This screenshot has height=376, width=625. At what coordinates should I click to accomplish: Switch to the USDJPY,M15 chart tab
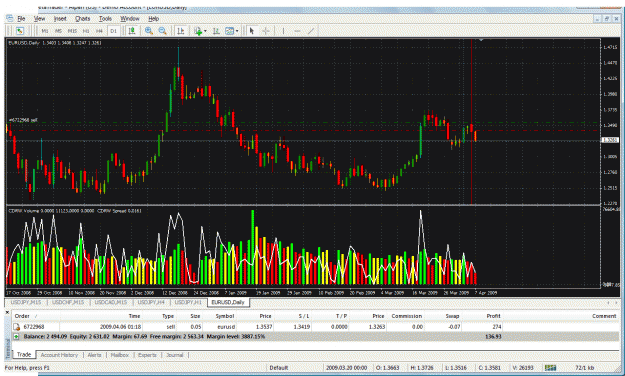(26, 302)
